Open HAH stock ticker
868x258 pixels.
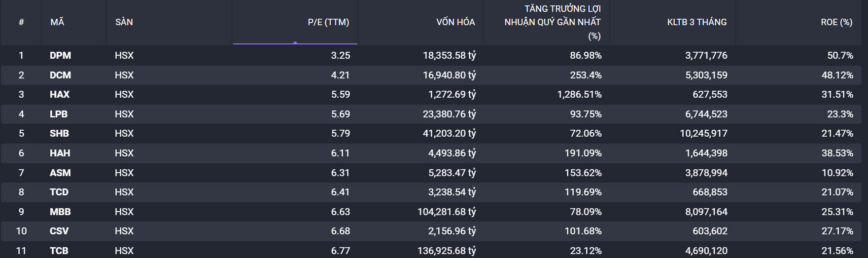point(60,153)
